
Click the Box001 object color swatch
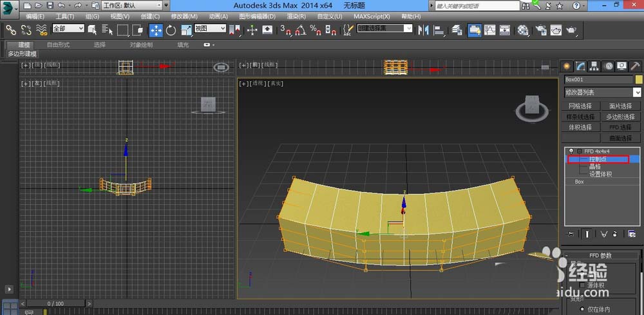click(638, 79)
